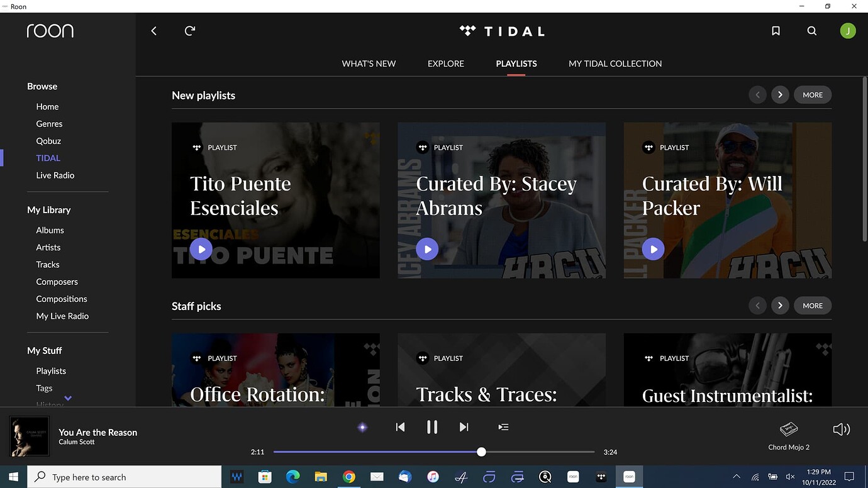The height and width of the screenshot is (488, 868).
Task: Click the Staff picks left chevron
Action: tap(757, 305)
